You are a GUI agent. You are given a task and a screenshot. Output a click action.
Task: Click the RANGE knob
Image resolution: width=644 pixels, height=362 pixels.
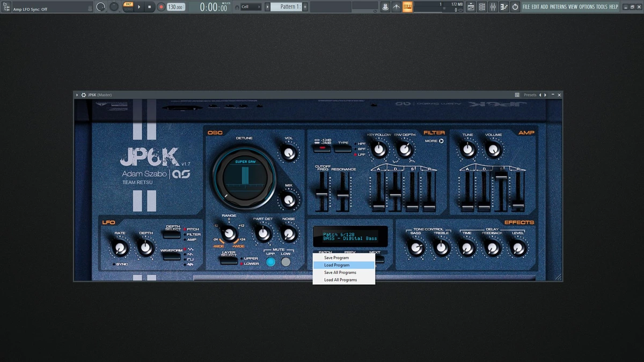[x=229, y=233]
